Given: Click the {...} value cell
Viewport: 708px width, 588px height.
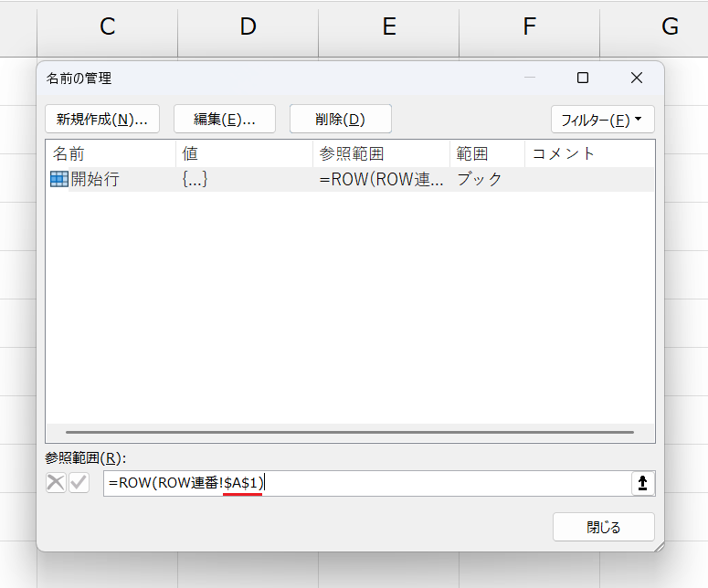Looking at the screenshot, I should 195,179.
